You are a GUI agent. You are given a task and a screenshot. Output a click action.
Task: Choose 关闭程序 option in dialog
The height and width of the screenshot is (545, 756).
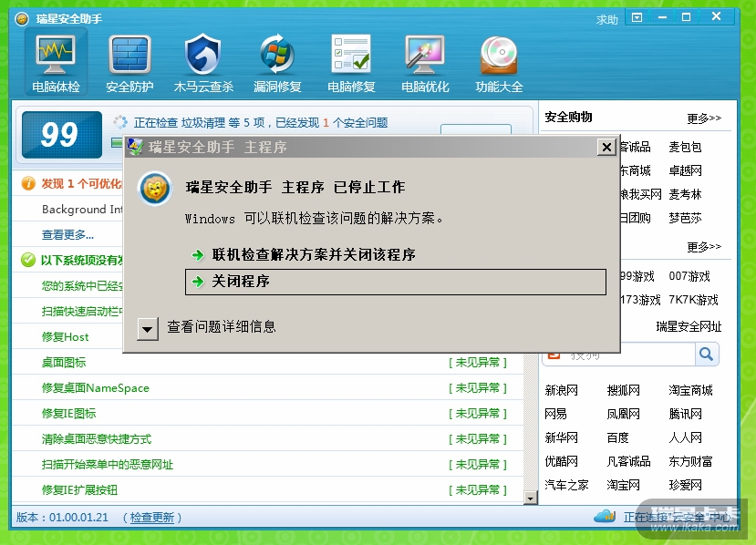point(396,282)
